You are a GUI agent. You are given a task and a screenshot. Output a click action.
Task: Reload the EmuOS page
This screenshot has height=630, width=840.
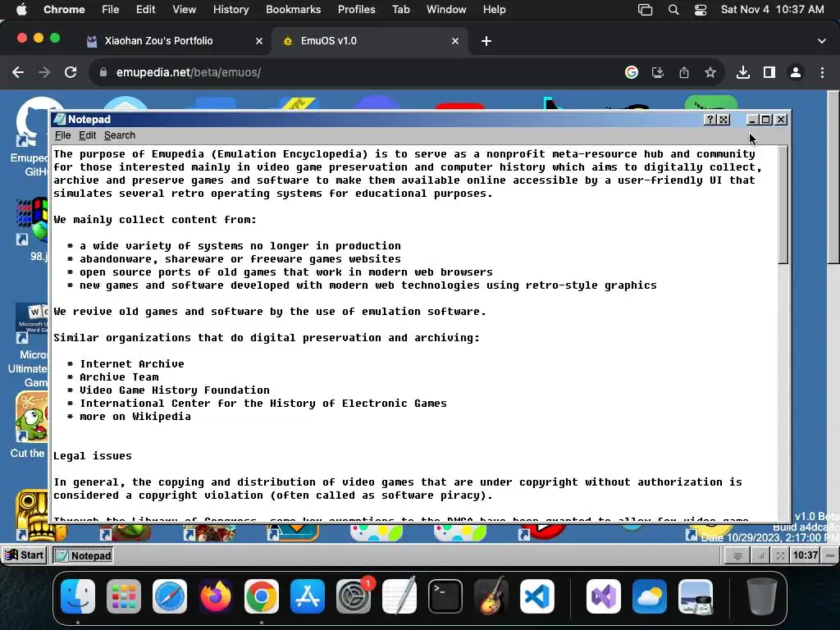[x=71, y=72]
